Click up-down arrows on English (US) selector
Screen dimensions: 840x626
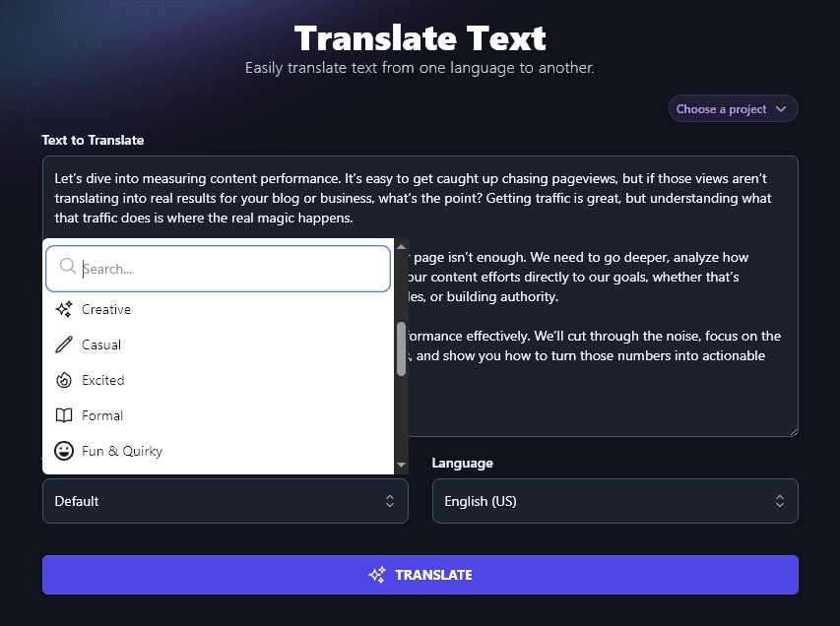point(780,501)
